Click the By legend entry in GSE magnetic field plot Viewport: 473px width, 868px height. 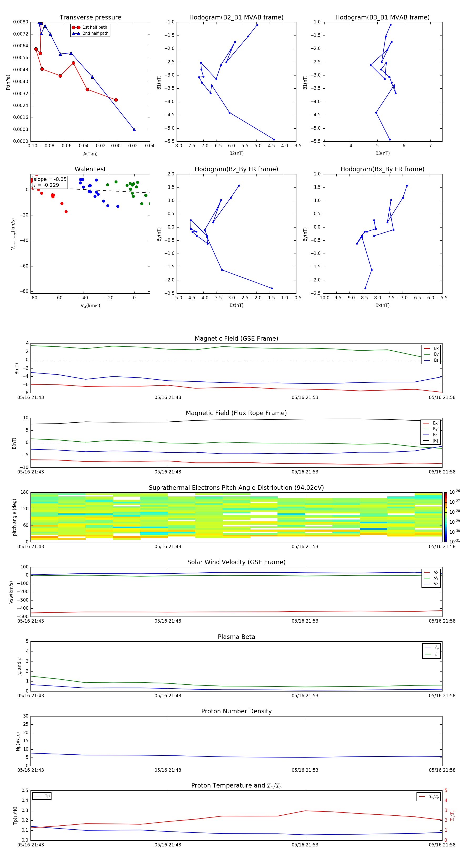431,354
